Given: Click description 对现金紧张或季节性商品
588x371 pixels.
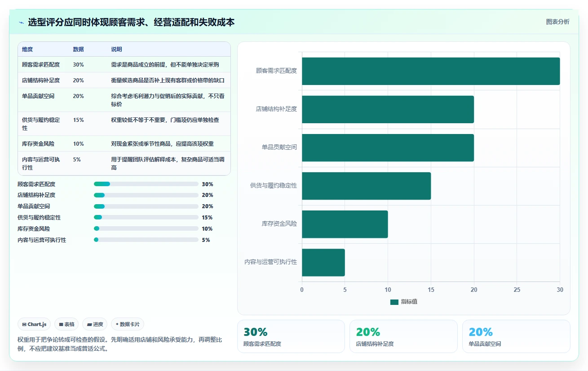Looking at the screenshot, I should [x=162, y=143].
